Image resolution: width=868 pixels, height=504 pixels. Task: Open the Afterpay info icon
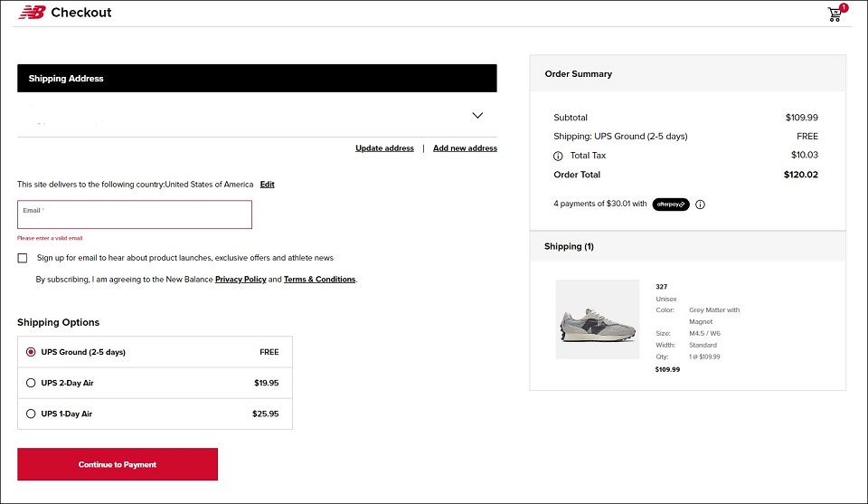(x=700, y=204)
